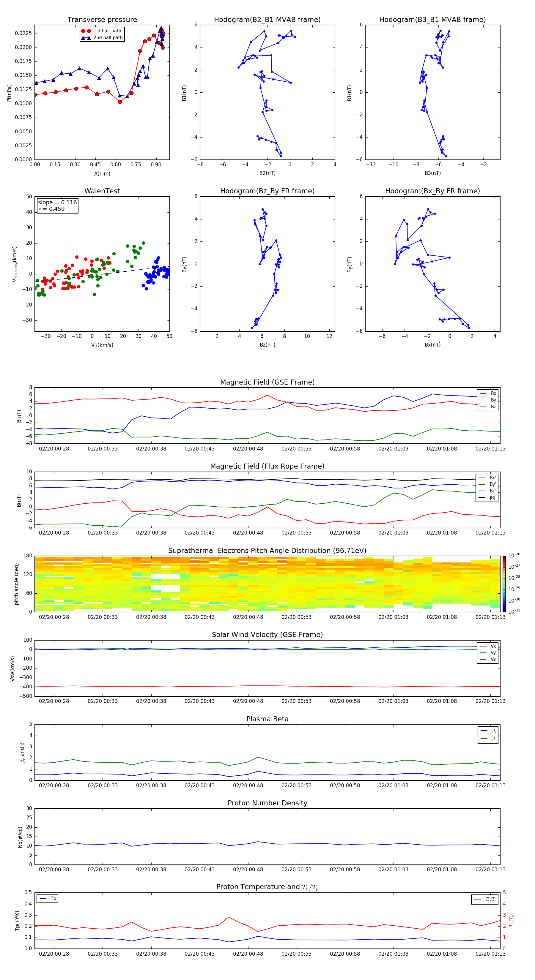Click the '2nd half path' legend entry
The height and width of the screenshot is (980, 535).
(102, 38)
